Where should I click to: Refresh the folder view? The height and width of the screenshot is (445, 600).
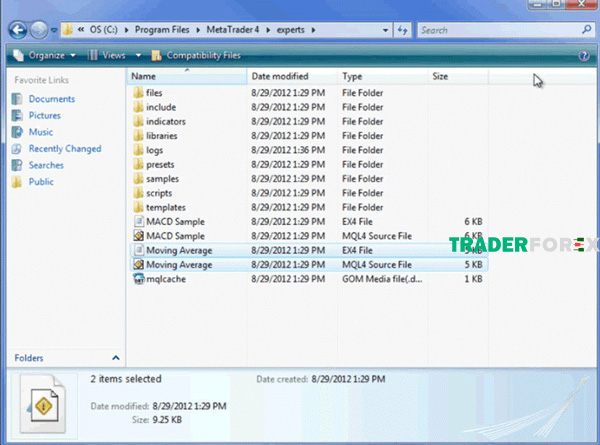tap(402, 30)
